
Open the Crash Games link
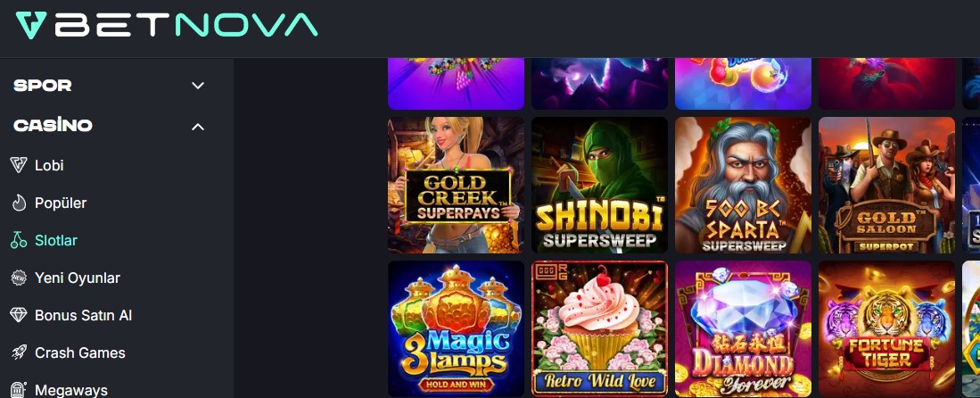click(x=80, y=353)
